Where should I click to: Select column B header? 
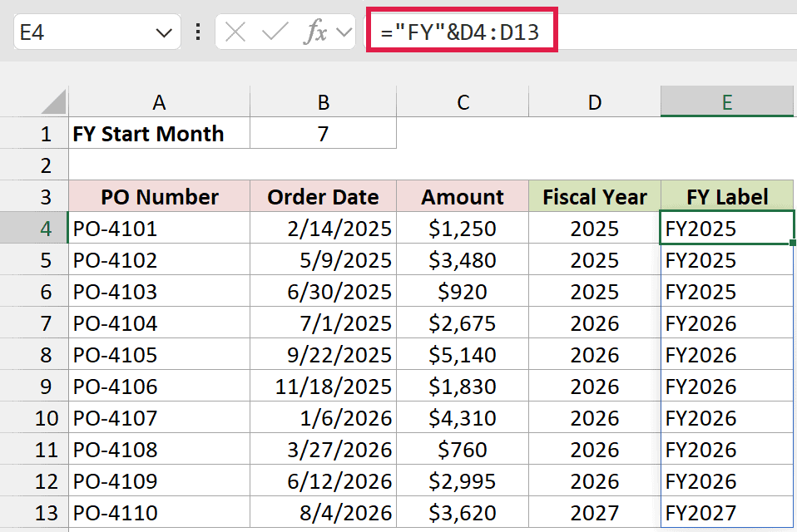click(324, 102)
